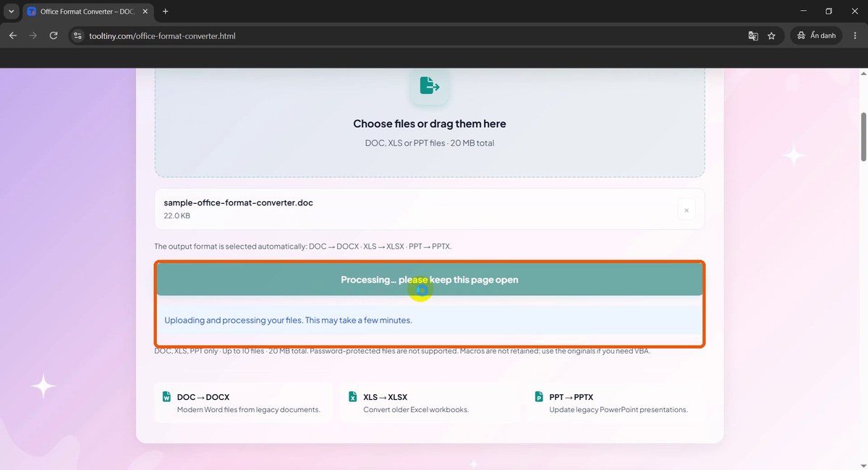Open the Ẩn danh incognito profile button
Image resolution: width=868 pixels, height=470 pixels.
(817, 35)
